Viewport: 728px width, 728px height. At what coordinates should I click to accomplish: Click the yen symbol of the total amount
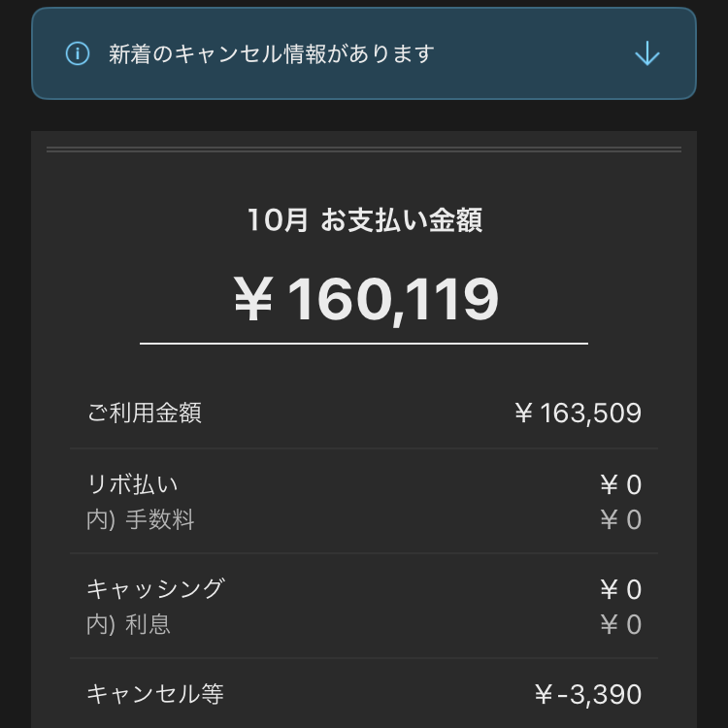(252, 300)
